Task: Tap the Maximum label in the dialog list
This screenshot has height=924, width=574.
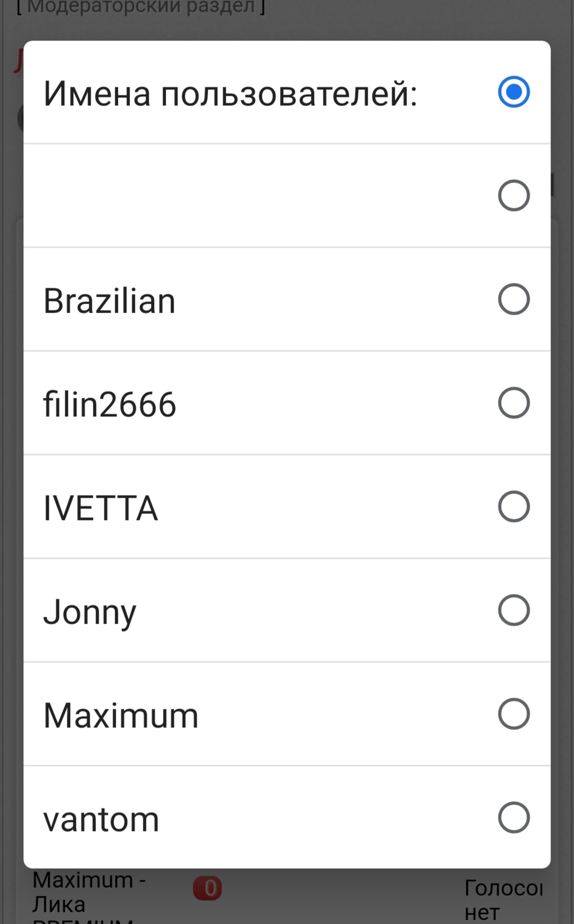Action: pyautogui.click(x=121, y=716)
